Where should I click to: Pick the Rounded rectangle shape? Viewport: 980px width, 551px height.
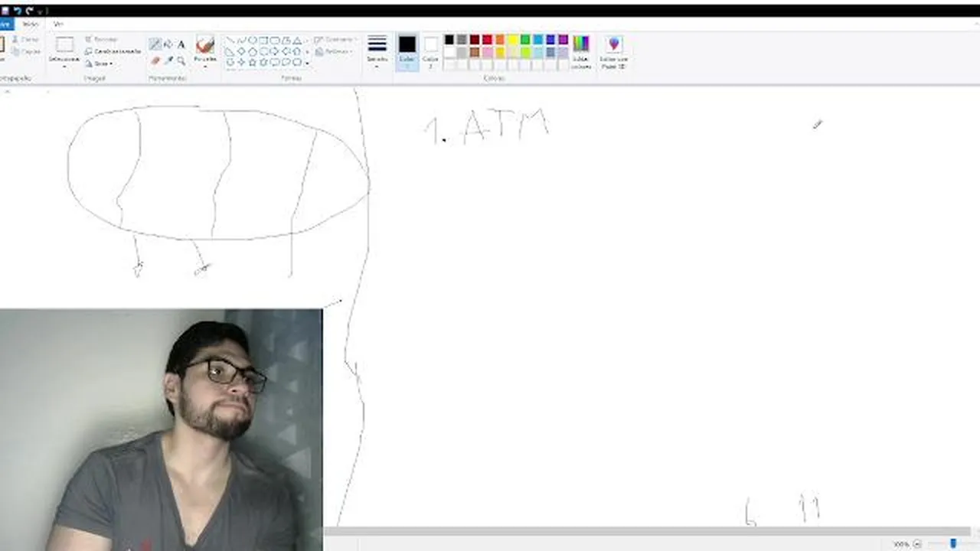[x=275, y=40]
